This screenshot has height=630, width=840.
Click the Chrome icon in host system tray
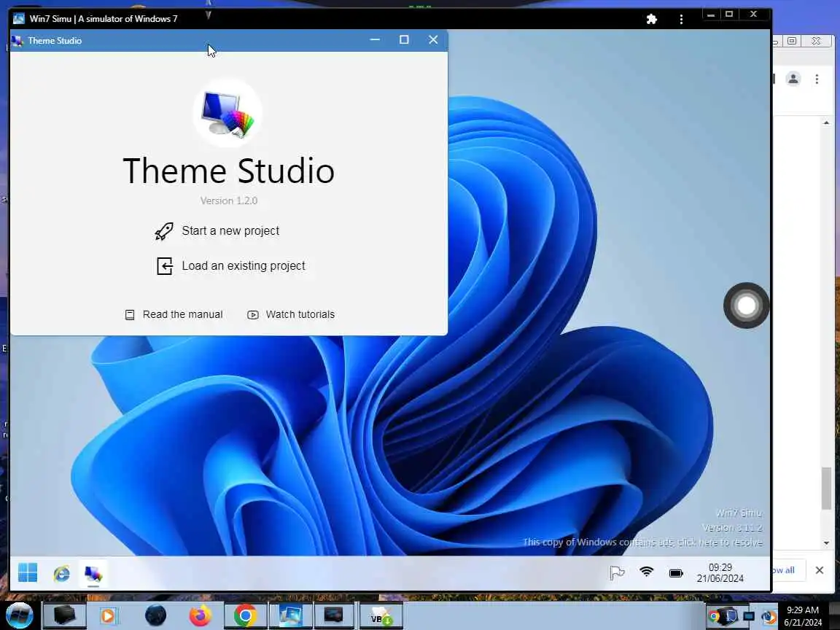tap(714, 617)
